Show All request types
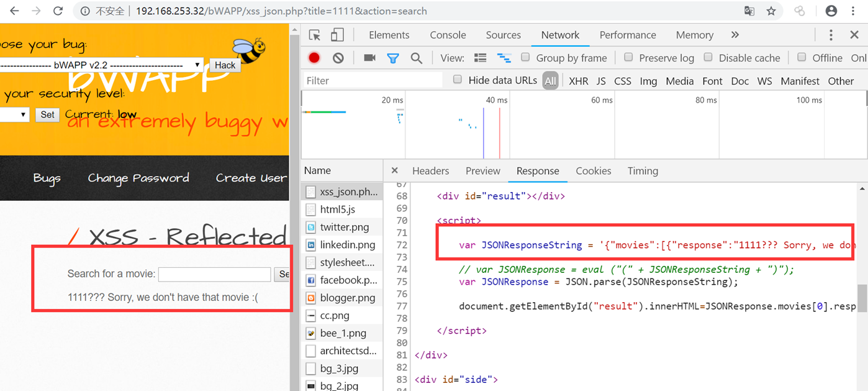Image resolution: width=868 pixels, height=391 pixels. click(550, 81)
